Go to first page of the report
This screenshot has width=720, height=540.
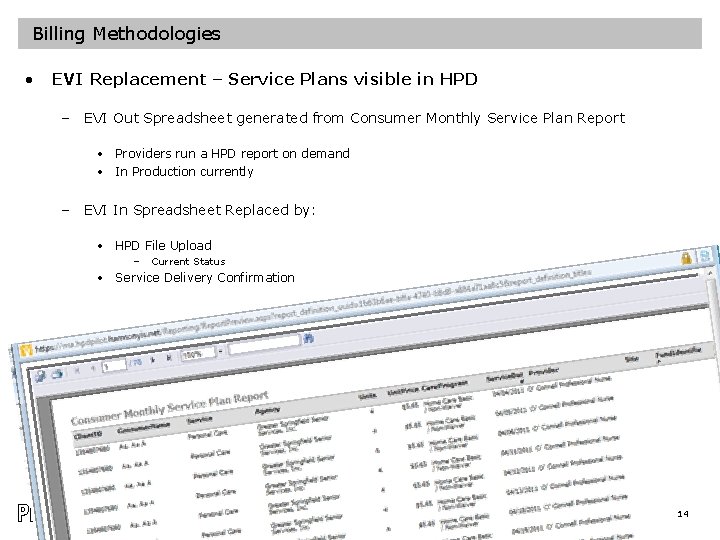(77, 370)
